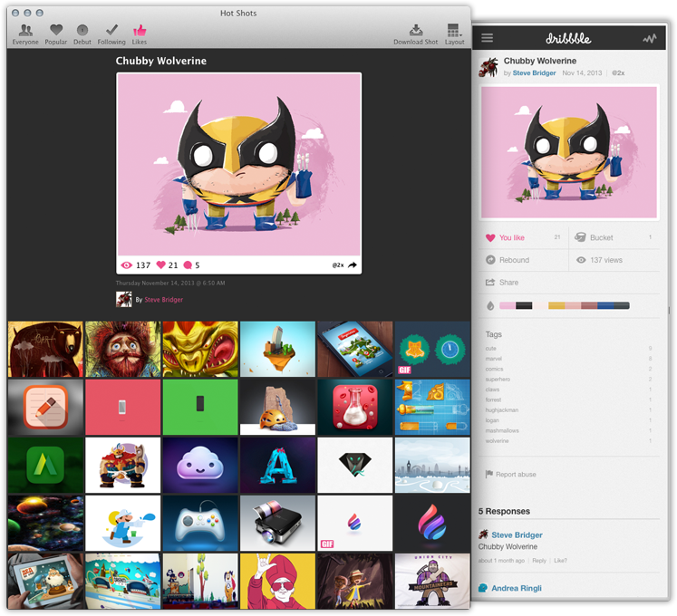Expand the Share option

click(x=508, y=283)
